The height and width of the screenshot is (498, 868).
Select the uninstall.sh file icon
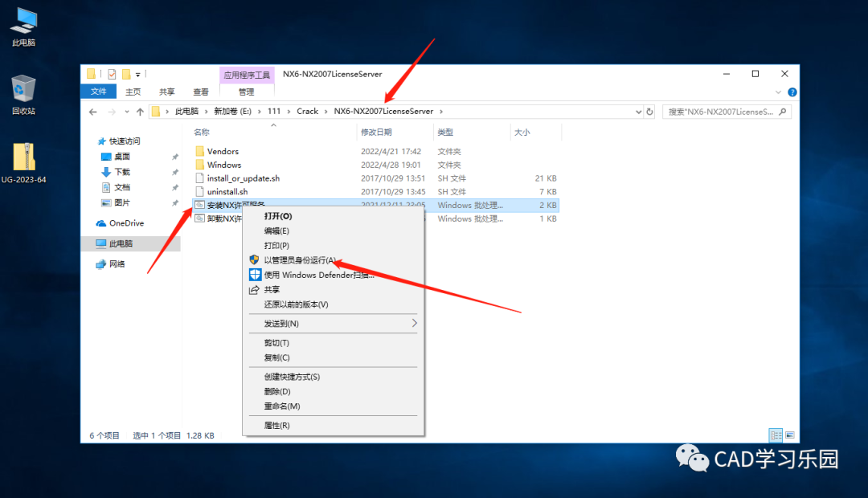[200, 191]
